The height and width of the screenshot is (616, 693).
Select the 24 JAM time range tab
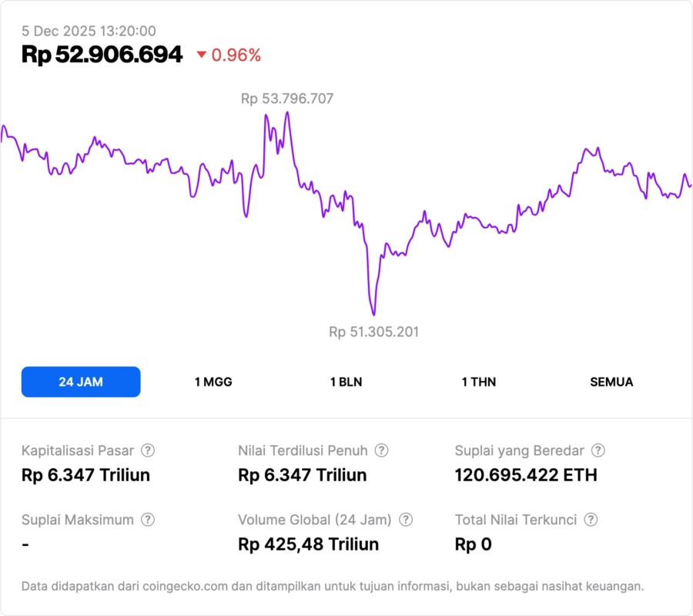point(81,382)
